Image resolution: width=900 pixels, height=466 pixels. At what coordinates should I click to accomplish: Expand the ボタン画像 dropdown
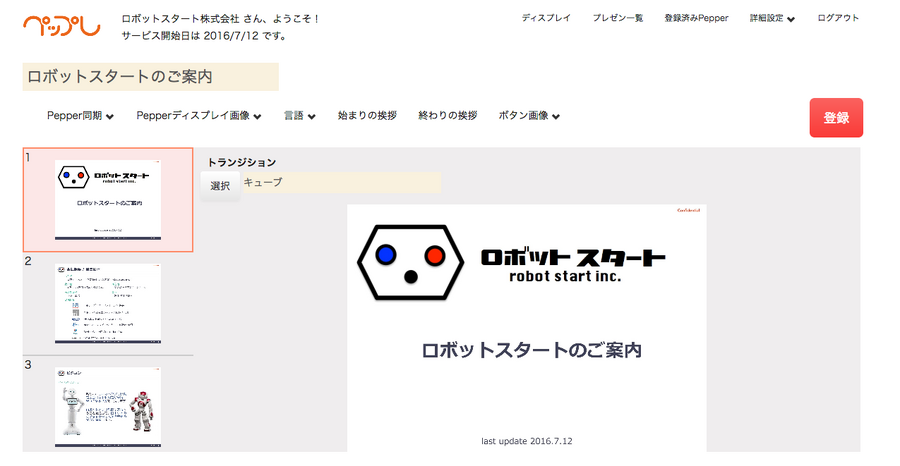click(x=529, y=116)
